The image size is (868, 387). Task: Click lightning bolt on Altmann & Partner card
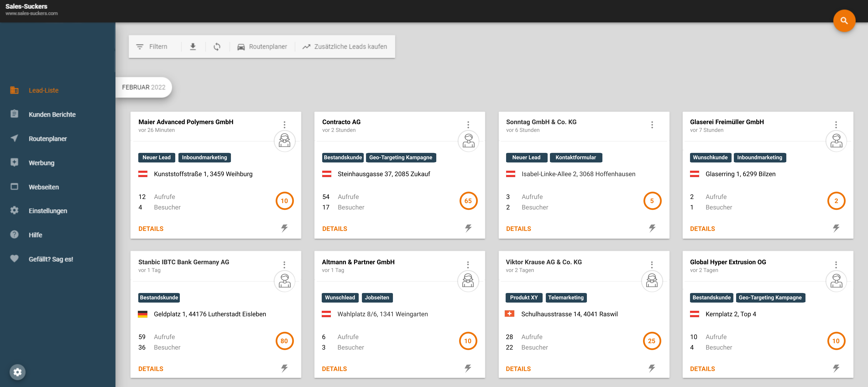pos(468,368)
